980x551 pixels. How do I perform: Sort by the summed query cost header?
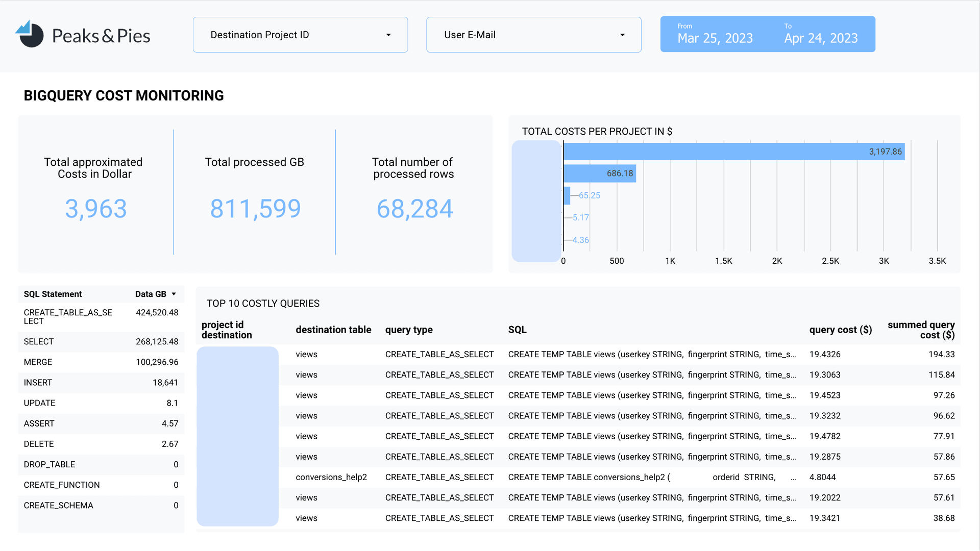[921, 330]
